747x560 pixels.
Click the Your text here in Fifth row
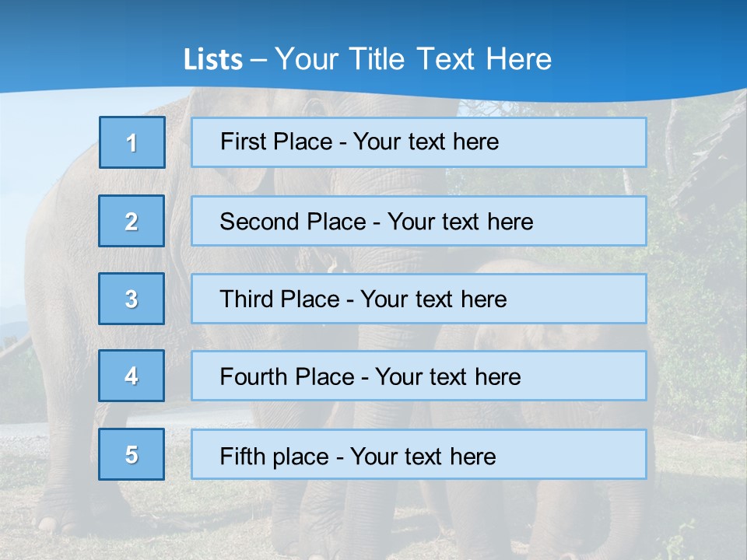(x=423, y=457)
